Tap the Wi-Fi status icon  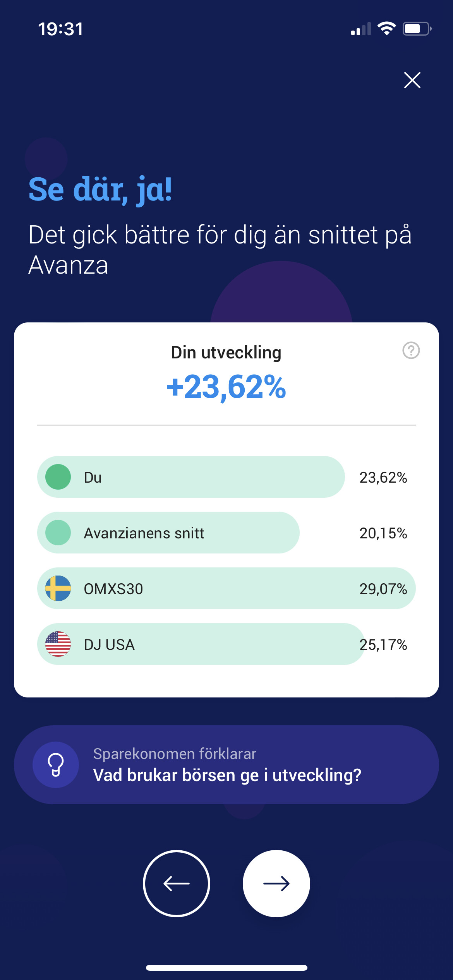(x=386, y=29)
